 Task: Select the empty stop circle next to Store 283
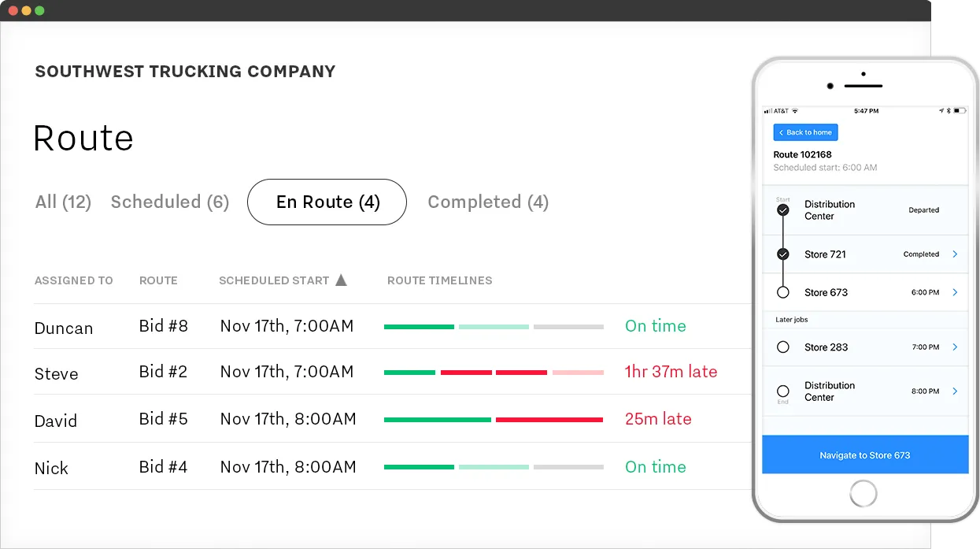coord(783,346)
